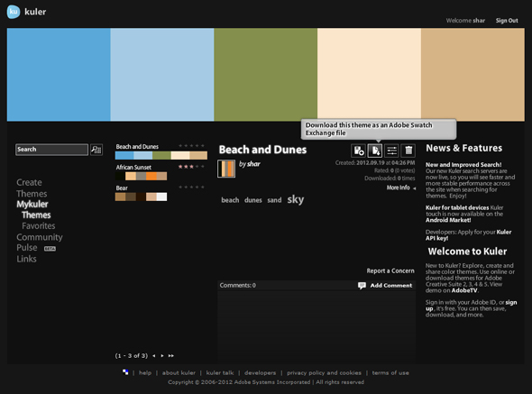Open Mykuler in the sidebar
The height and width of the screenshot is (394, 532).
pyautogui.click(x=32, y=205)
